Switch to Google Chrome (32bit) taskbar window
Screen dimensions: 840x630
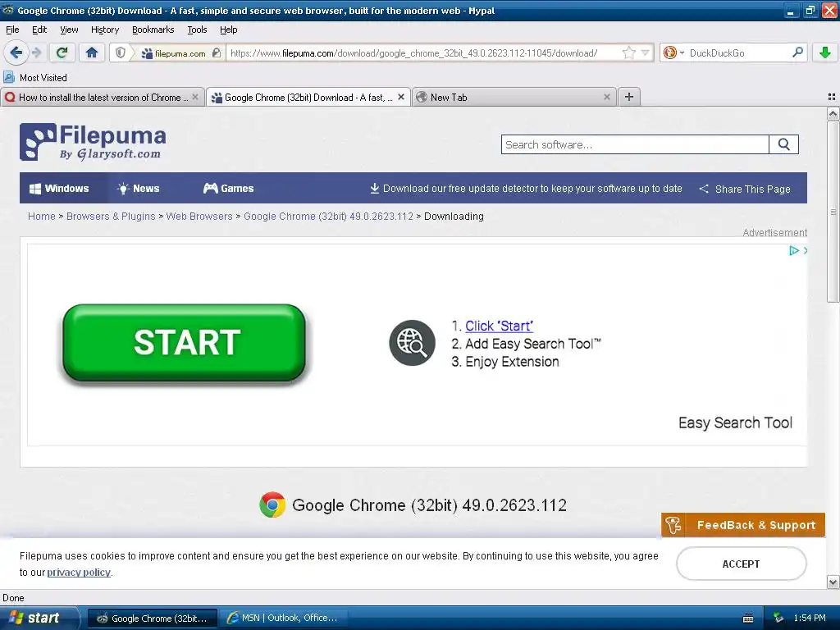152,619
